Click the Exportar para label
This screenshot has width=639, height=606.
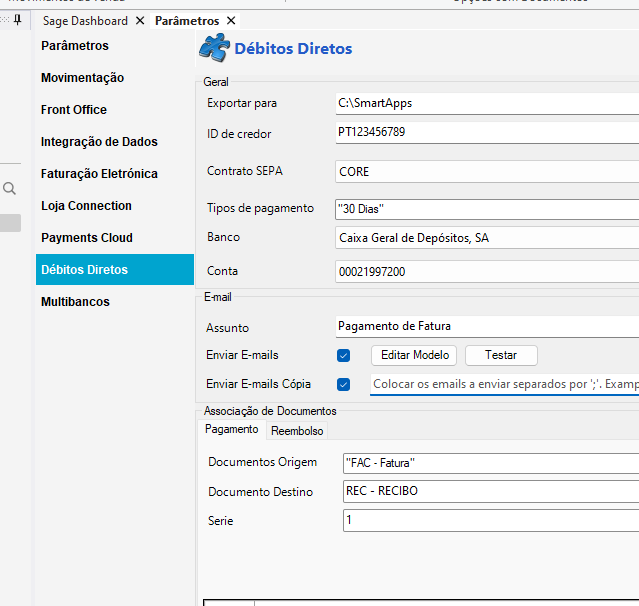tap(242, 103)
